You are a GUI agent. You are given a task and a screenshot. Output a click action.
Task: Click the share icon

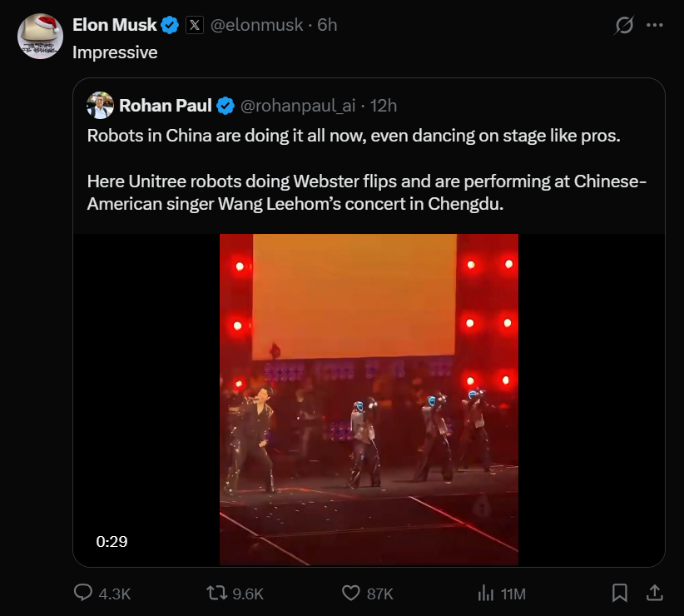click(657, 594)
